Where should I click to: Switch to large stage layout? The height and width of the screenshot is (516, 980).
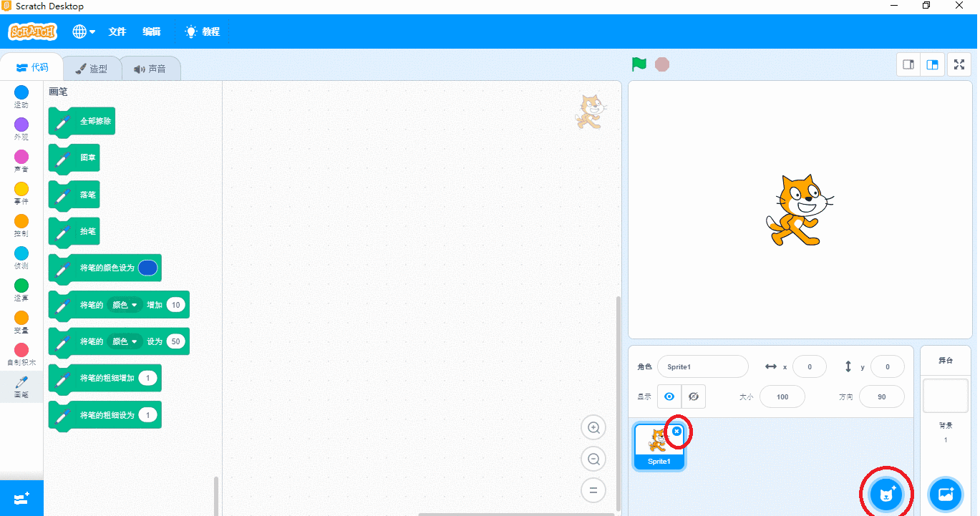click(x=933, y=64)
